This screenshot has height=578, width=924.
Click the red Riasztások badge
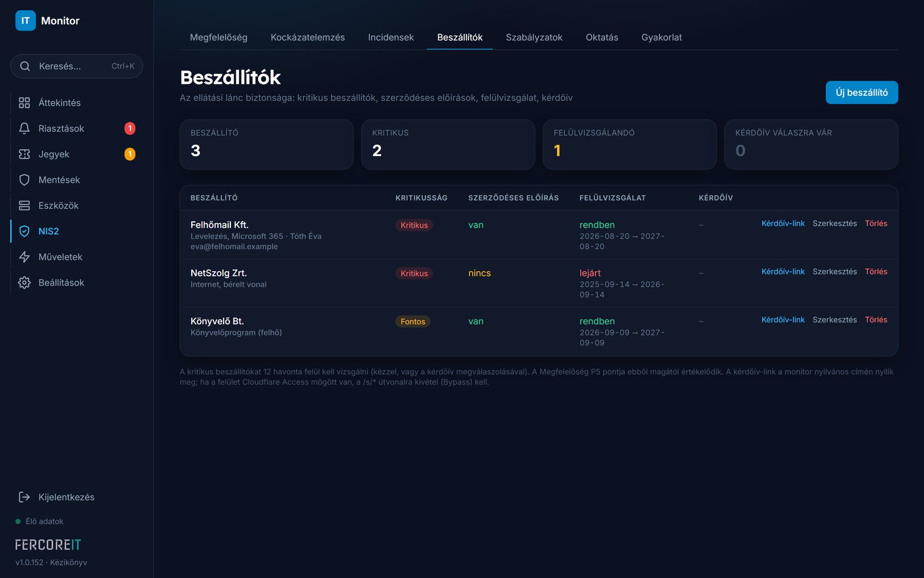130,128
